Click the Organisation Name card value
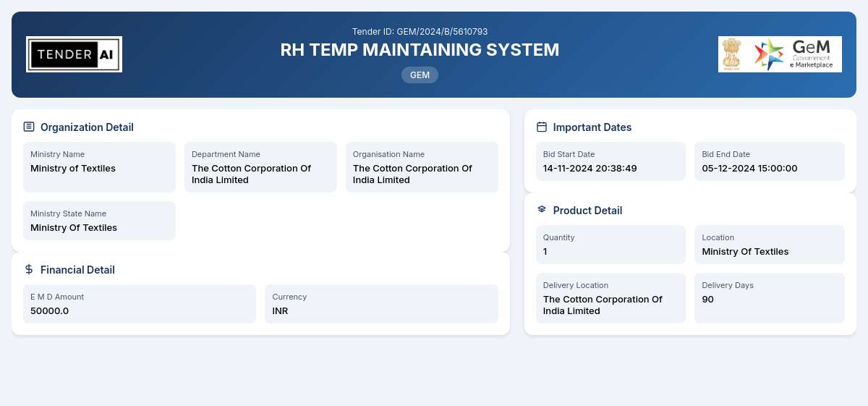The width and height of the screenshot is (868, 406). [412, 174]
